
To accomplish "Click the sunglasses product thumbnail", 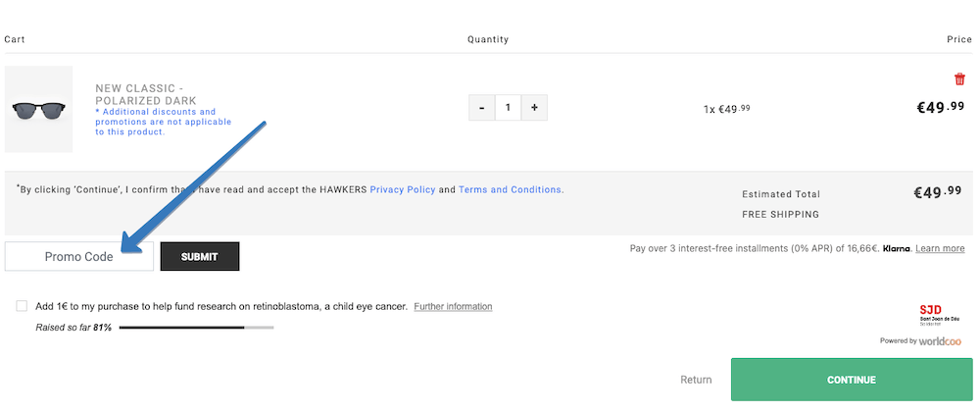I will point(39,109).
